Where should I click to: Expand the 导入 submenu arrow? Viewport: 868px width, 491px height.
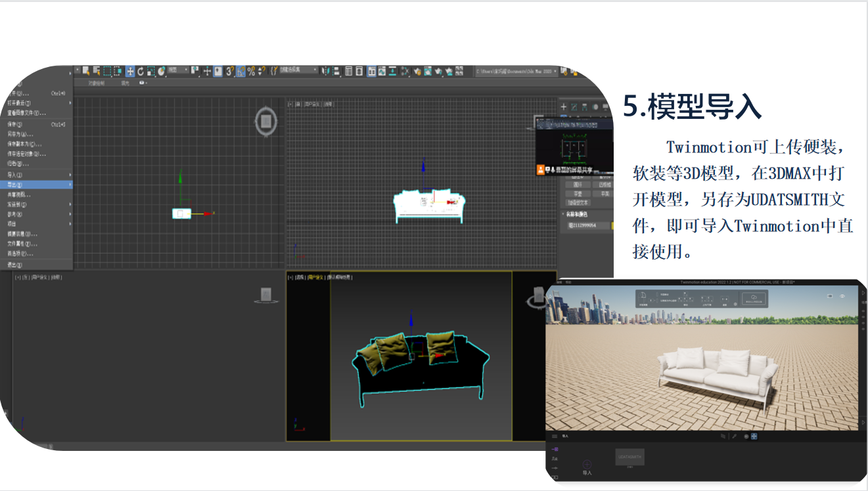pos(70,175)
